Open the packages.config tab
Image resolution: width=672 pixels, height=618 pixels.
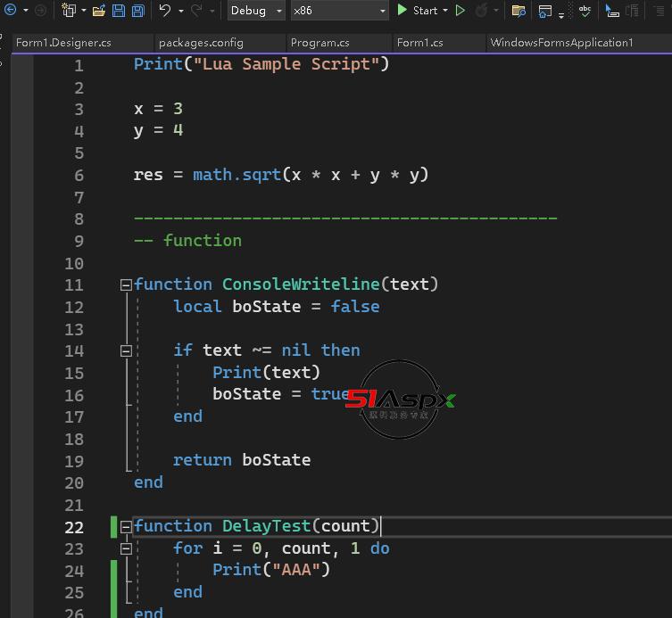201,43
